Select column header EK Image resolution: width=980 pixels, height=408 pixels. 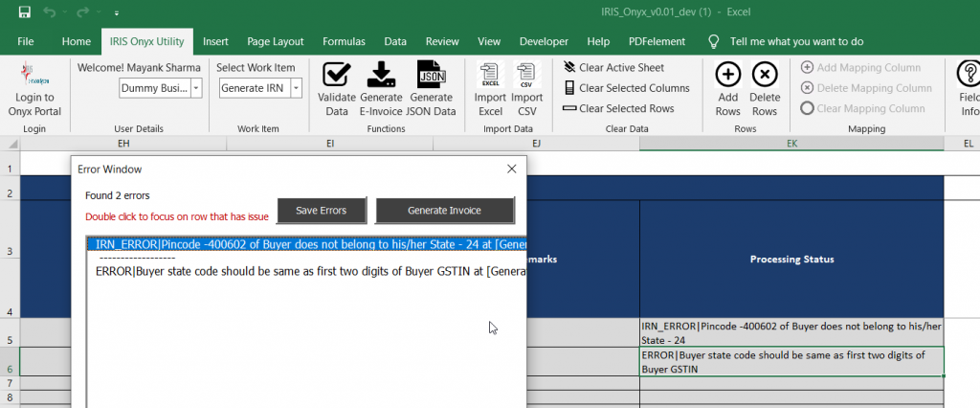click(x=791, y=144)
